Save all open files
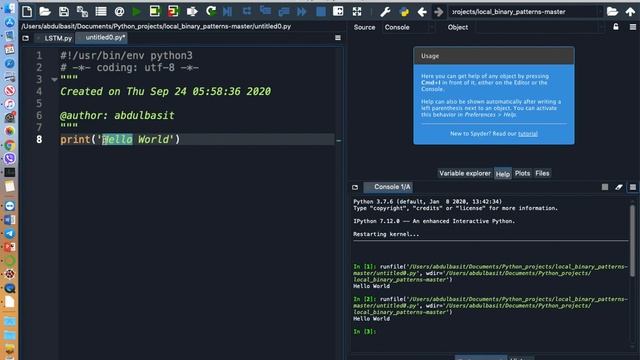The width and height of the screenshot is (640, 360). [x=82, y=11]
